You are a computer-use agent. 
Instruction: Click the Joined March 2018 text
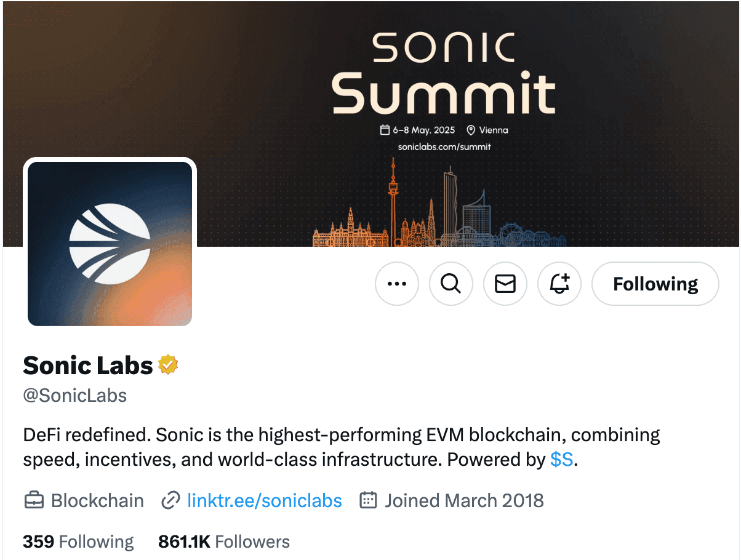[x=464, y=500]
